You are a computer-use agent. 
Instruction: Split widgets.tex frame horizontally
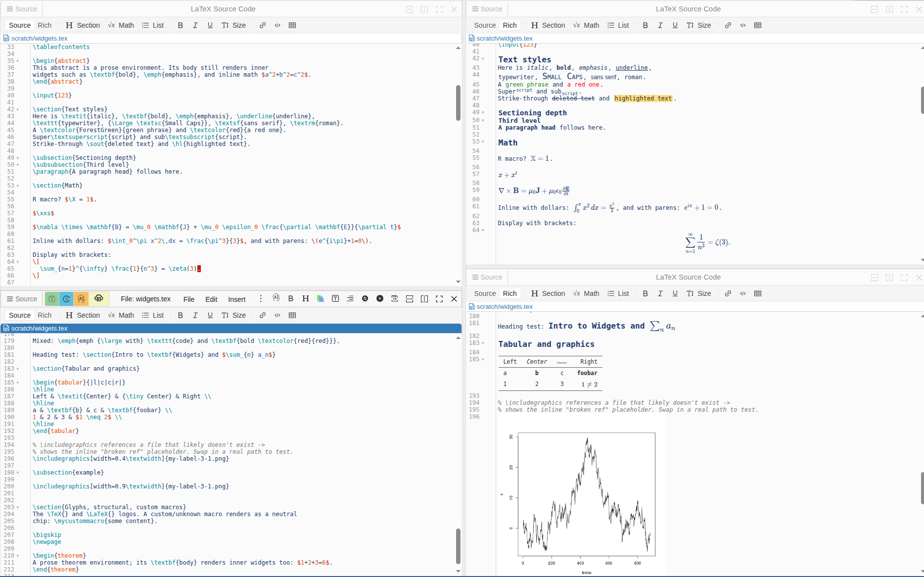coord(410,299)
